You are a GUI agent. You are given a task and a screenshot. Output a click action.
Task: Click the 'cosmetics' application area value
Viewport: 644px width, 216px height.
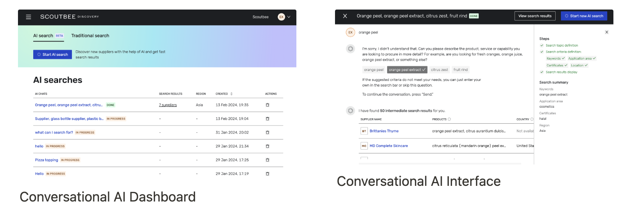(x=547, y=106)
